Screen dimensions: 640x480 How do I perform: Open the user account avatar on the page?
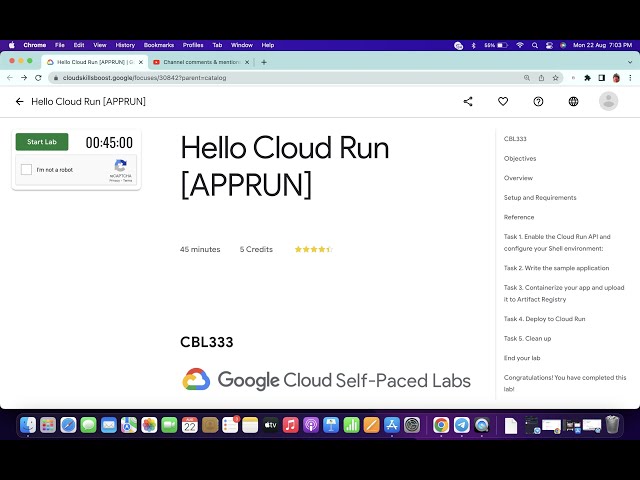609,101
